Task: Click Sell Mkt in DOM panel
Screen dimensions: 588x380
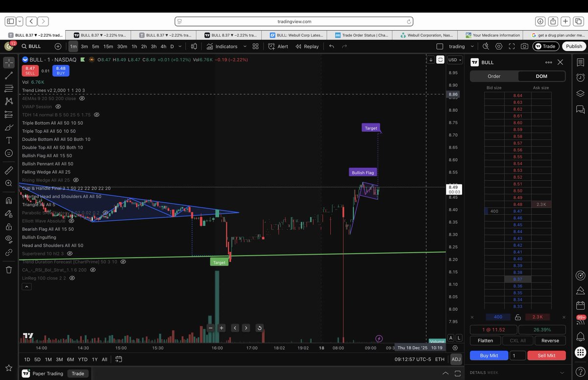Action: (546, 356)
